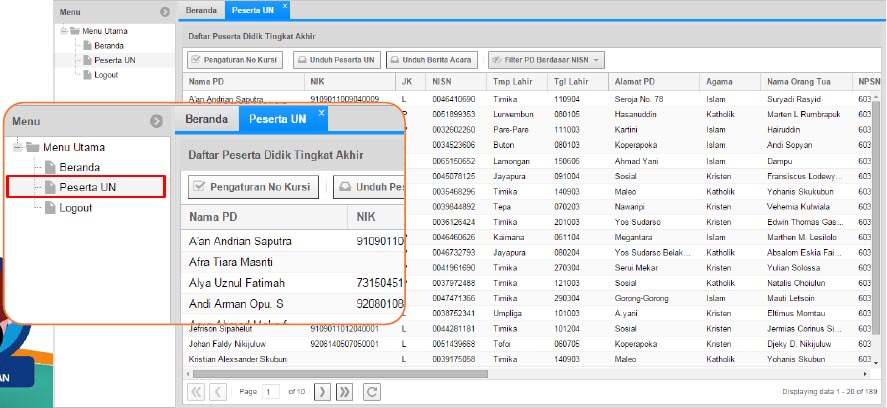Open the Filter PD Berdasar NISN dropdown
Viewport: 887px width, 408px height.
coord(546,60)
